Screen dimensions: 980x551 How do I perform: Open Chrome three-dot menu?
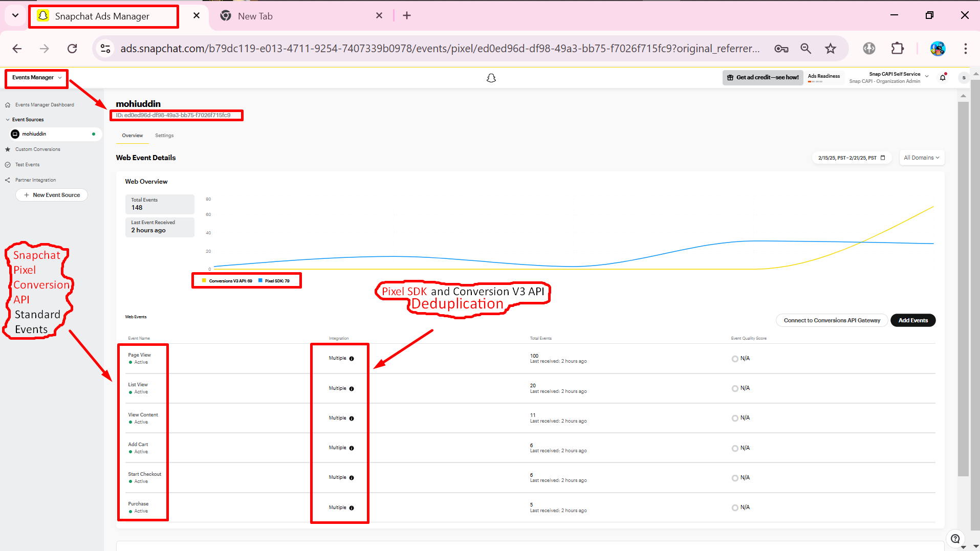click(x=966, y=49)
